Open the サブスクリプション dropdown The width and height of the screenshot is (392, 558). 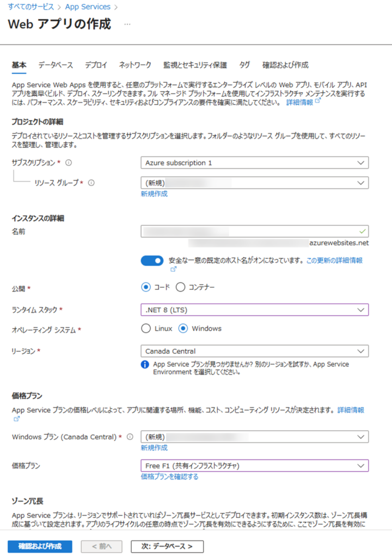coord(254,163)
